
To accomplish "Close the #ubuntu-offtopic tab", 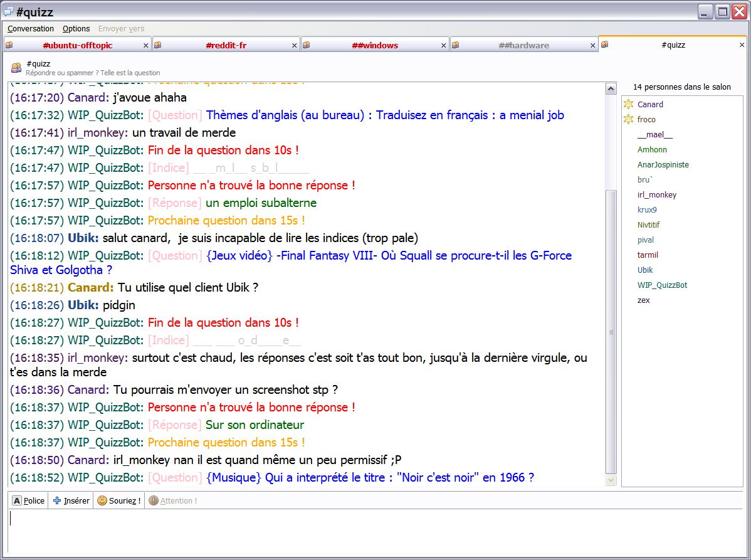I will pyautogui.click(x=145, y=46).
